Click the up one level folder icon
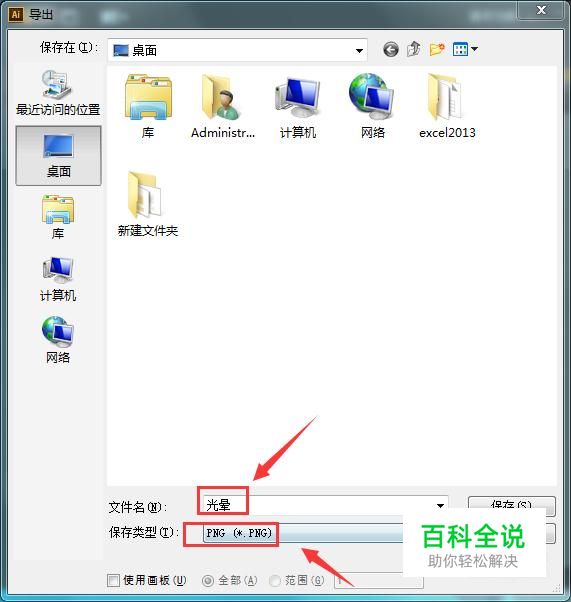The image size is (571, 602). (x=414, y=50)
